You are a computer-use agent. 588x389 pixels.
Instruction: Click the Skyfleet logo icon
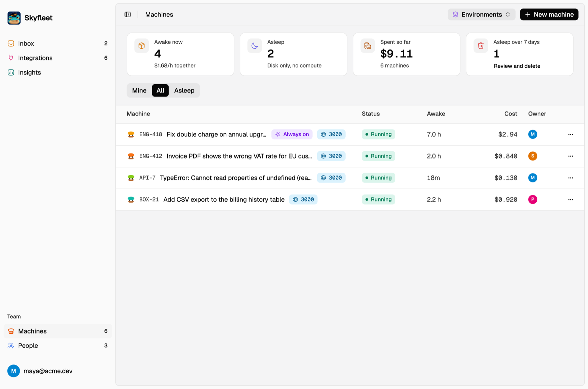(x=14, y=18)
